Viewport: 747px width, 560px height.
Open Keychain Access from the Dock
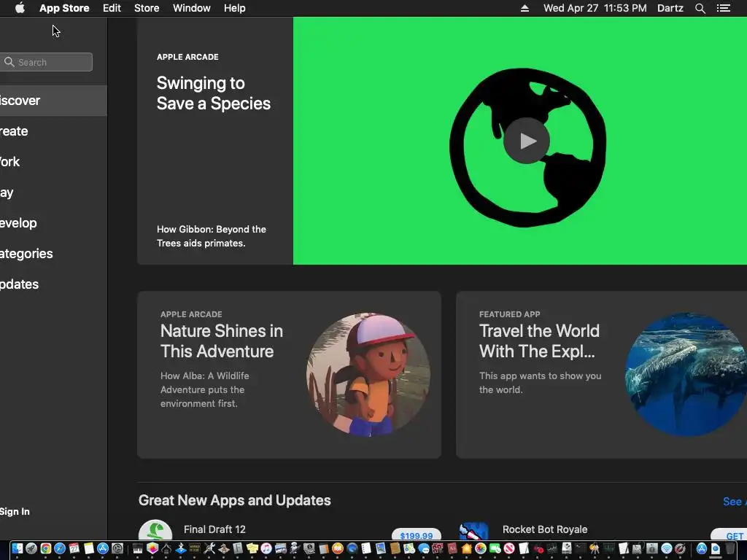594,548
